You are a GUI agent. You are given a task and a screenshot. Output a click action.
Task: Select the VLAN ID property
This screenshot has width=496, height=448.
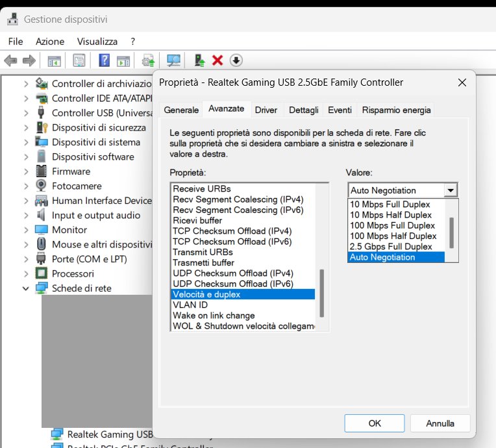(x=243, y=305)
